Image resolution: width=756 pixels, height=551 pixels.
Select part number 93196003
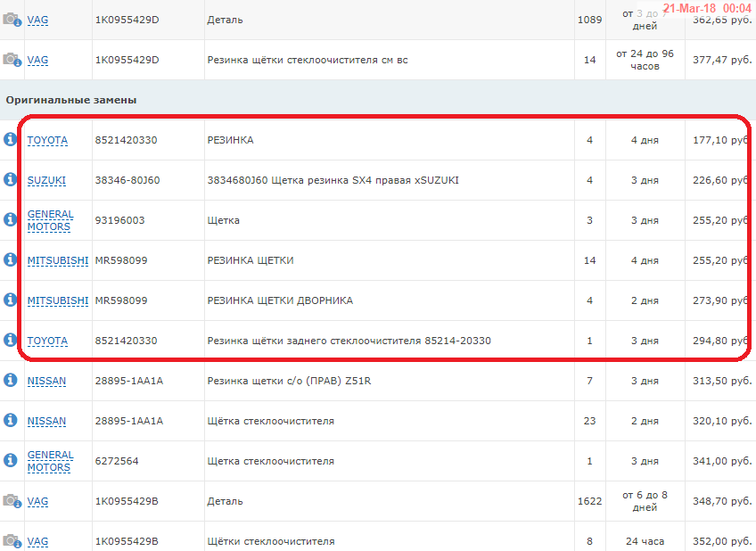[x=119, y=220]
